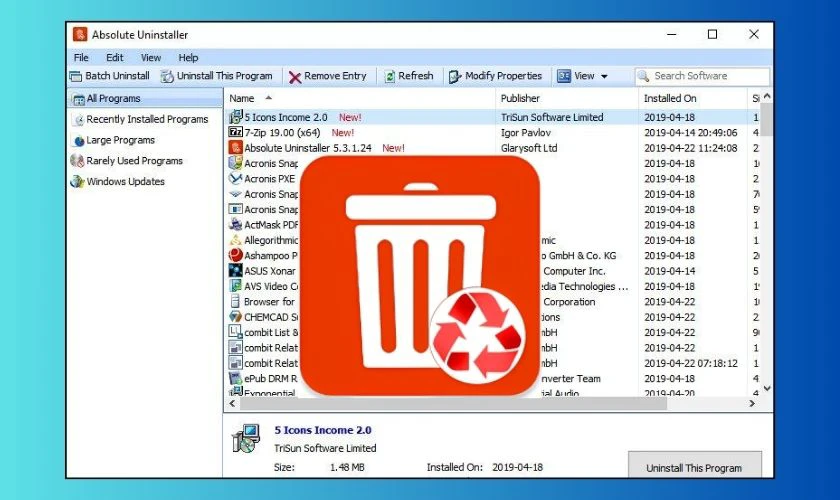Click the vertical scrollbar up arrow
840x500 pixels.
click(x=767, y=96)
